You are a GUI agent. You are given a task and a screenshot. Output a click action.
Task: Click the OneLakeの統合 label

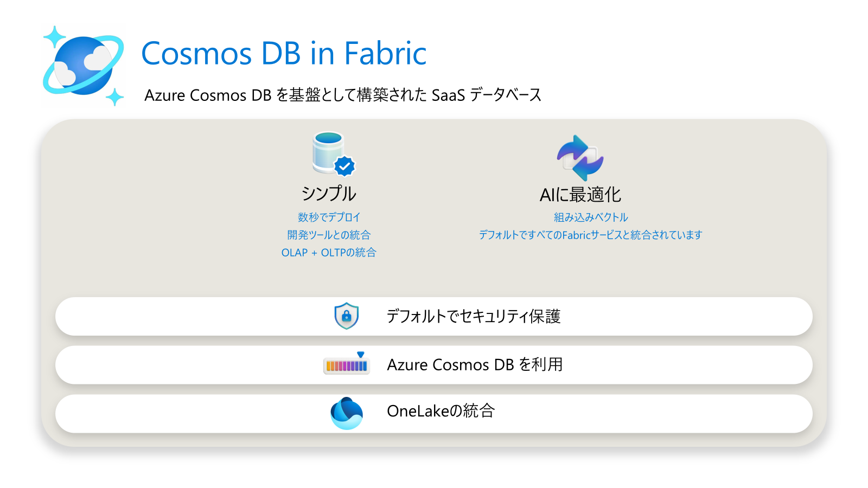[441, 411]
